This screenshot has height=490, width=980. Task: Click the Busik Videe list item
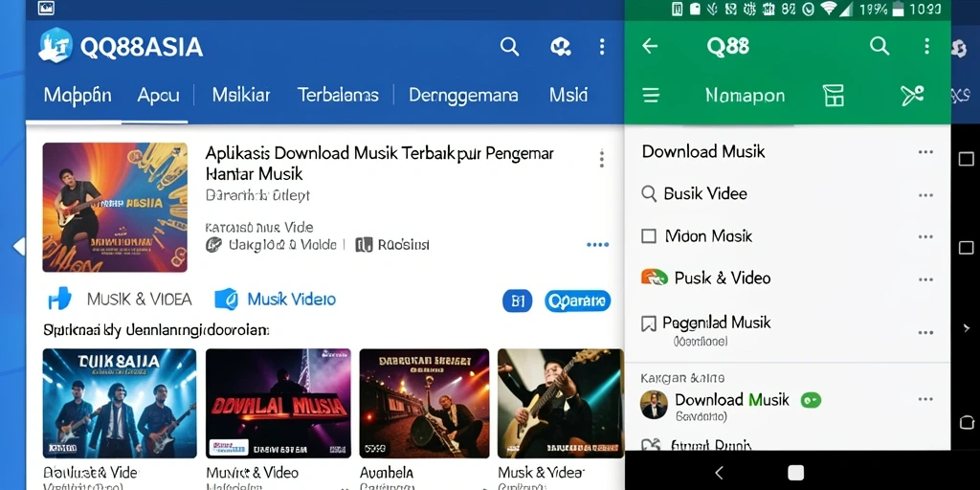click(x=788, y=194)
